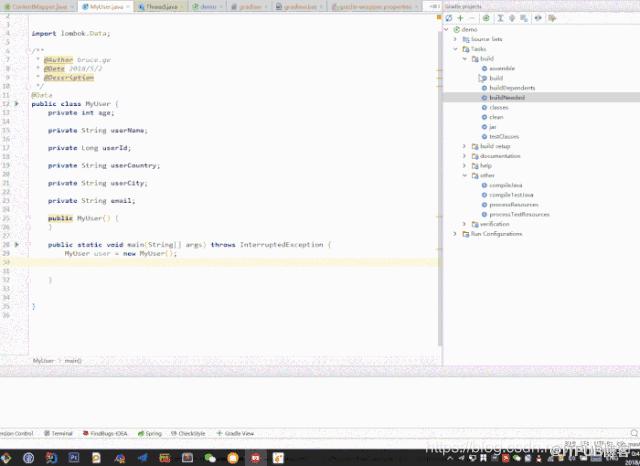
Task: Click Collapse All in Gradle toolbar
Action: [x=512, y=18]
